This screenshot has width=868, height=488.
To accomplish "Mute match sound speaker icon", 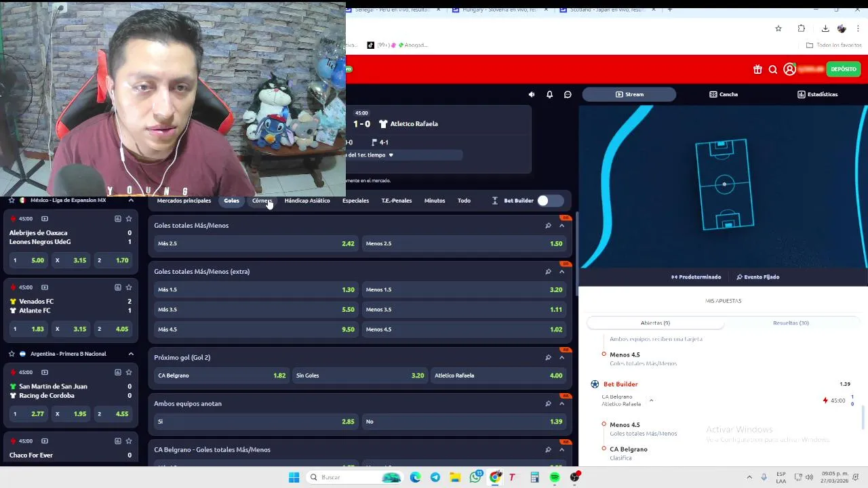I will click(x=531, y=95).
